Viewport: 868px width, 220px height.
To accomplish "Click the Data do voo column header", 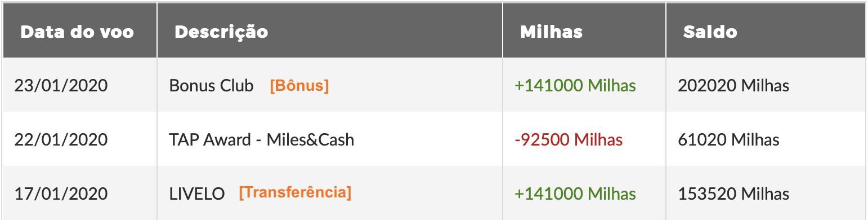I will pos(77,32).
